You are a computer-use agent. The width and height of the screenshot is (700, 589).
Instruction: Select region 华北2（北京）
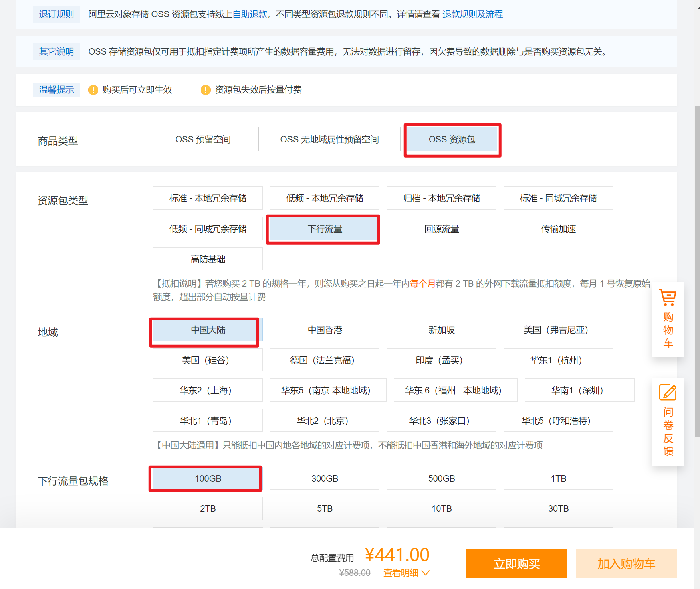pos(325,421)
